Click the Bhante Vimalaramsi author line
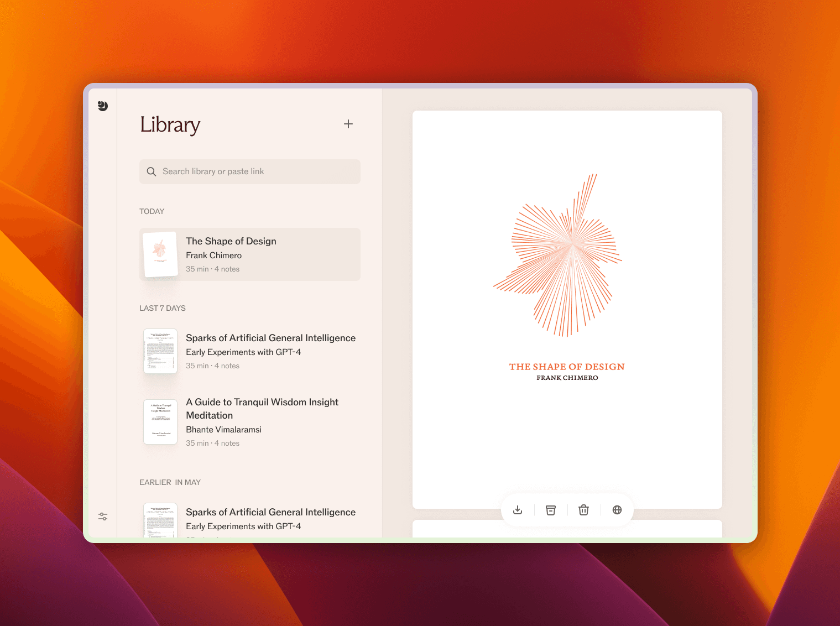 223,430
